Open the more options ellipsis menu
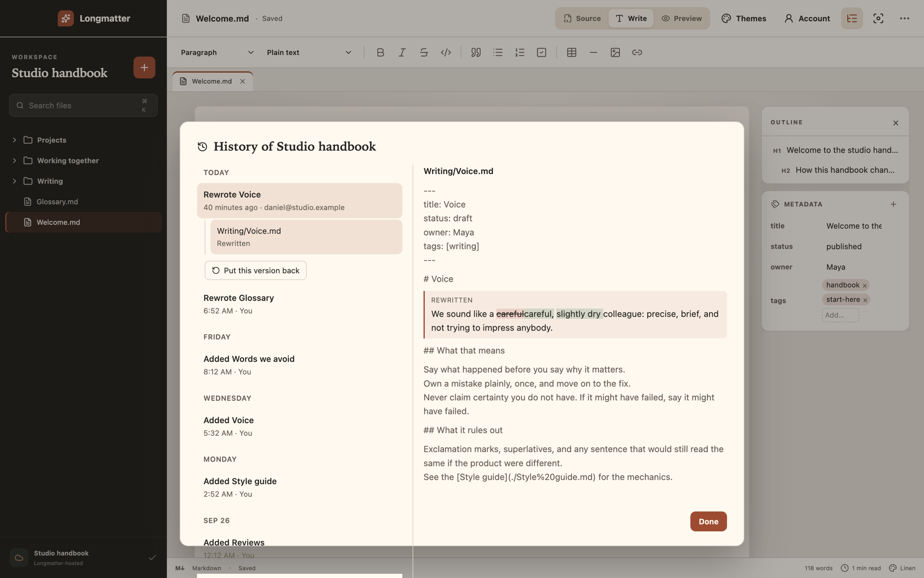 pos(905,18)
